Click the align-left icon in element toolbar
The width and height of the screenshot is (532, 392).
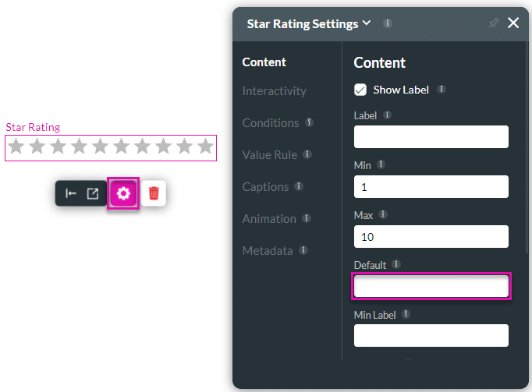[71, 193]
